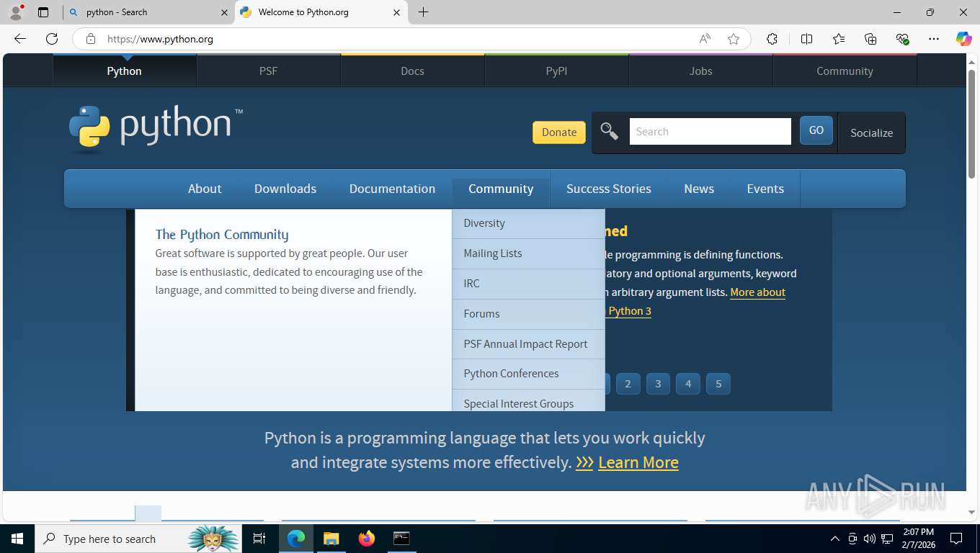Open the Favorites list icon
980x553 pixels.
click(839, 39)
